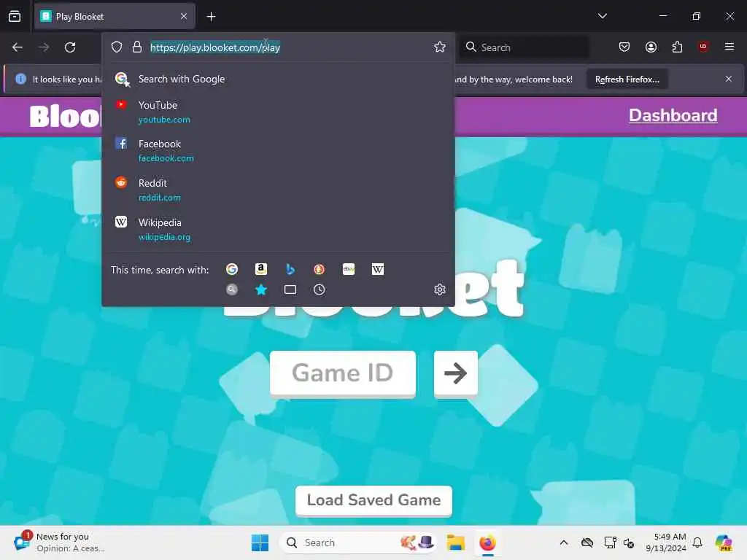Search this time with Amazon icon

click(x=261, y=270)
